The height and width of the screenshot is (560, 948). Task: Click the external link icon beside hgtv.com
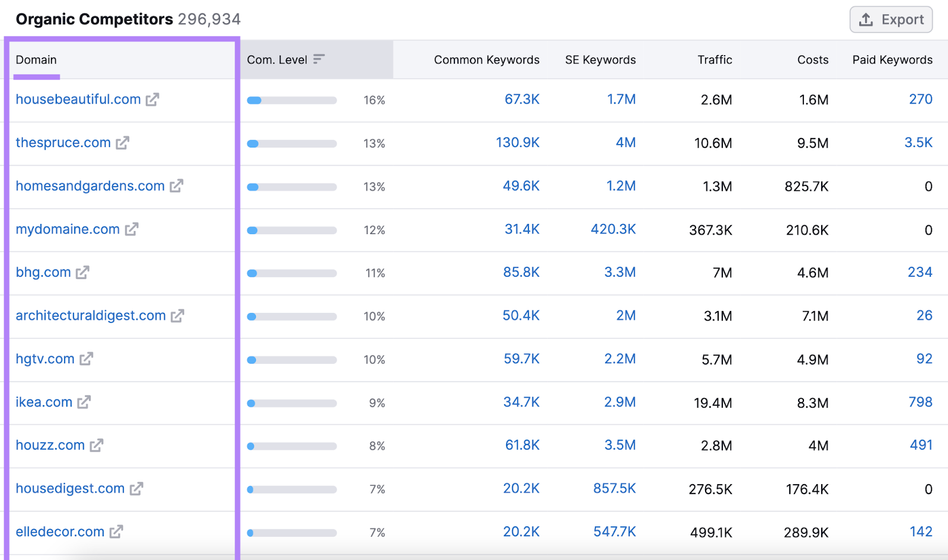(86, 359)
